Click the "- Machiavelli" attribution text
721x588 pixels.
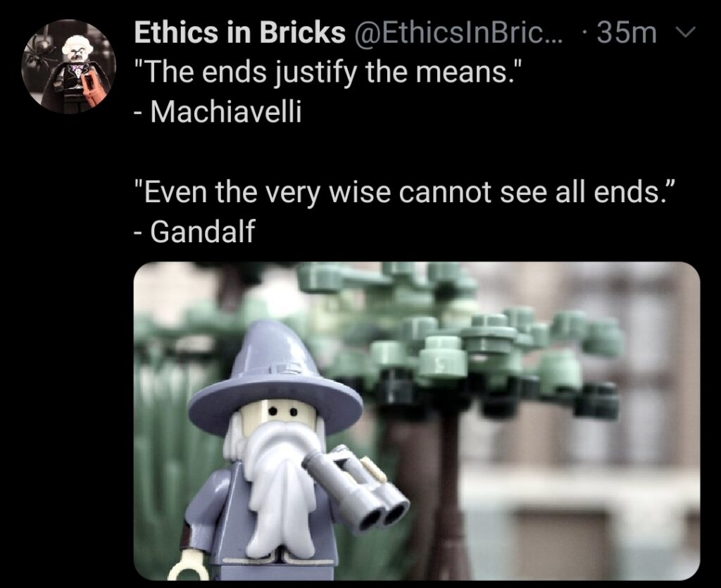218,111
